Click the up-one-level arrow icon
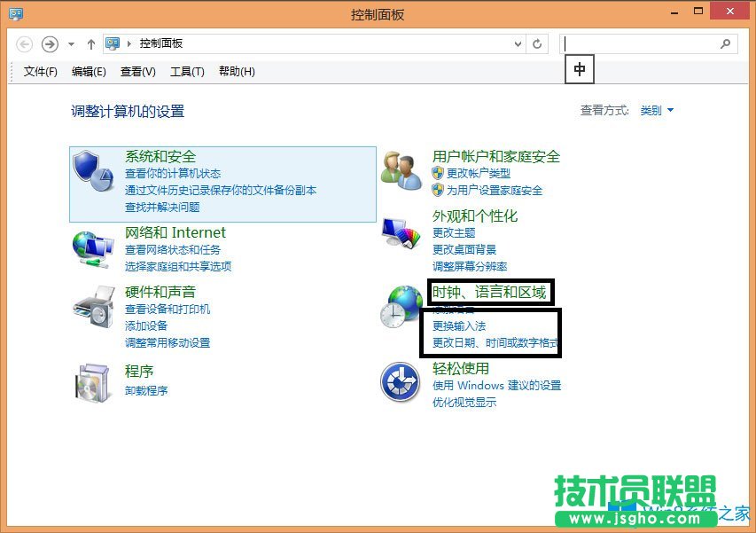756x533 pixels. (x=91, y=43)
